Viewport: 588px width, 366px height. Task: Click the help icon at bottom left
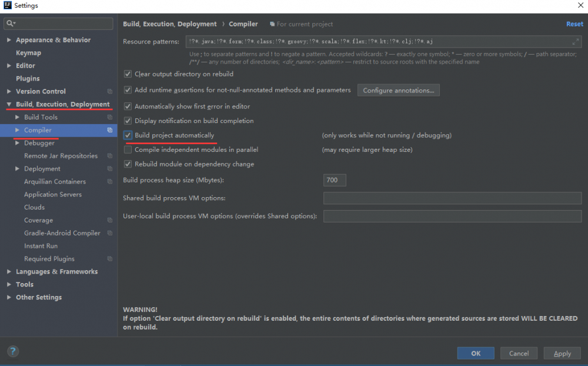coord(12,351)
